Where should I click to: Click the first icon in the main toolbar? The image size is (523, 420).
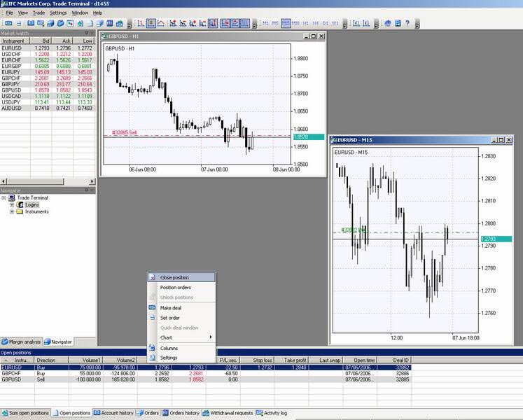9,23
